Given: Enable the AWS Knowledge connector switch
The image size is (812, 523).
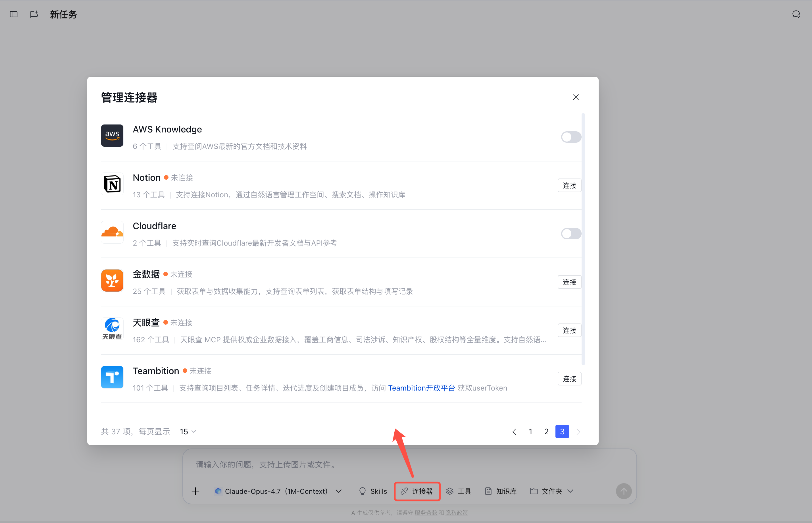Looking at the screenshot, I should pyautogui.click(x=571, y=137).
